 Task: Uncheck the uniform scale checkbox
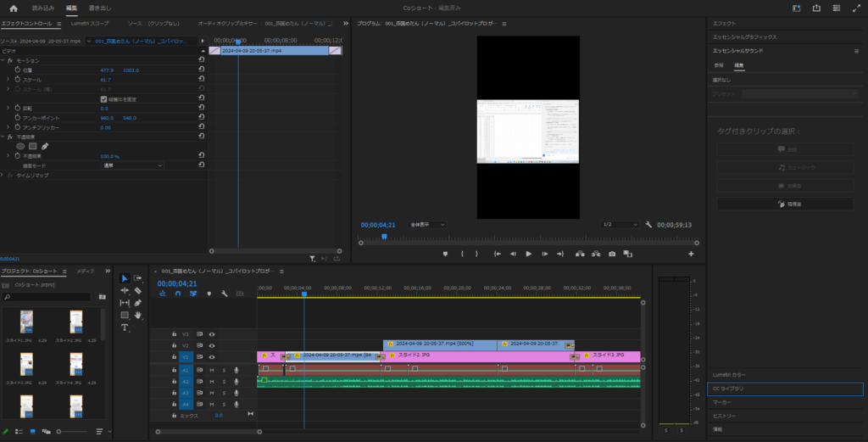103,99
